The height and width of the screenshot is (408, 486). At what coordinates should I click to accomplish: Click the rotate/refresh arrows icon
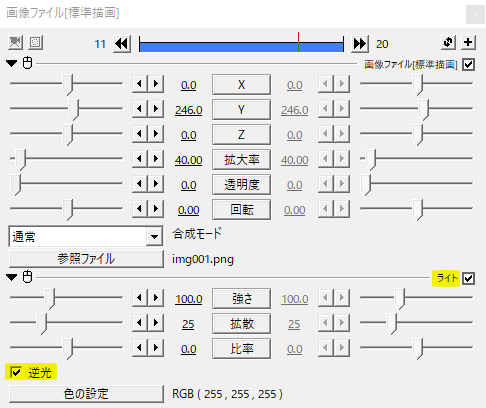click(448, 43)
